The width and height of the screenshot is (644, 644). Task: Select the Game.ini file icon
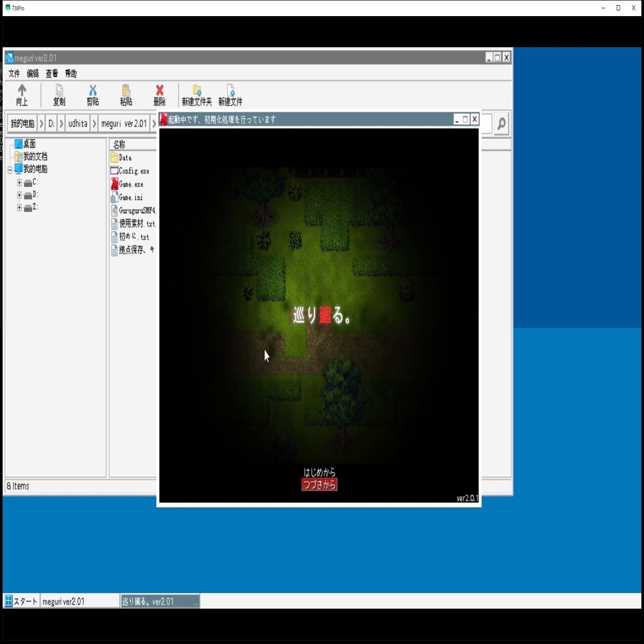114,198
